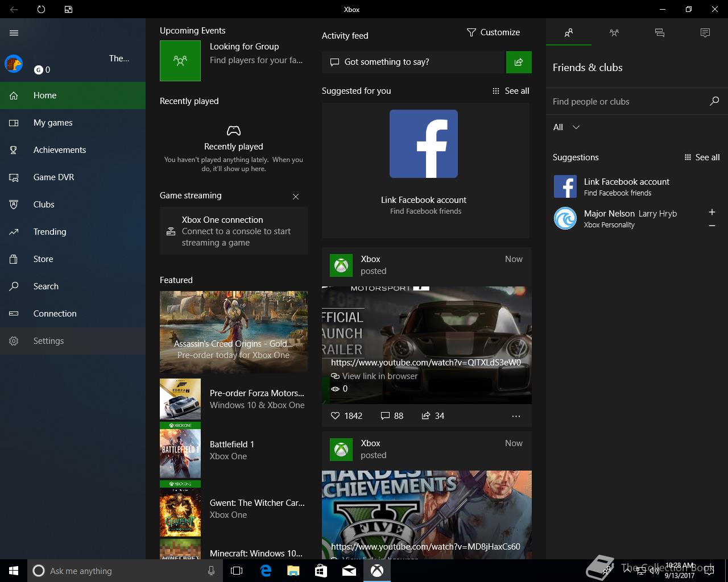The width and height of the screenshot is (728, 582).
Task: Open the hamburger navigation menu
Action: pos(14,33)
